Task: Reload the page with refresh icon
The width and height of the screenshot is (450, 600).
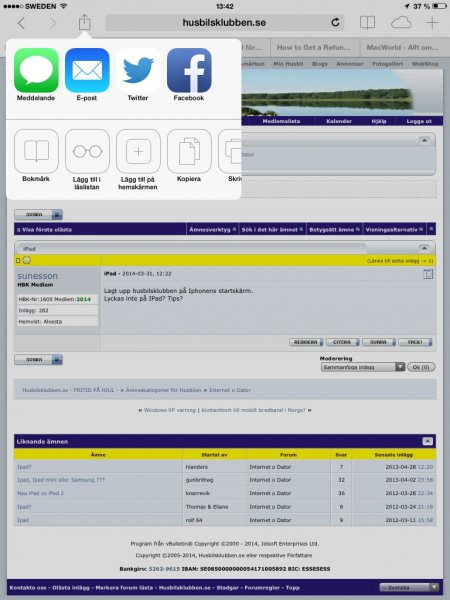Action: pos(335,23)
